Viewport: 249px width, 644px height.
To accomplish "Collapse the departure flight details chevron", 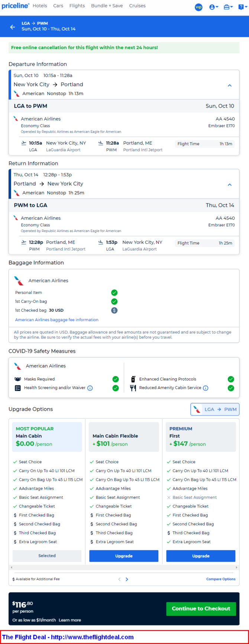I will 230,85.
